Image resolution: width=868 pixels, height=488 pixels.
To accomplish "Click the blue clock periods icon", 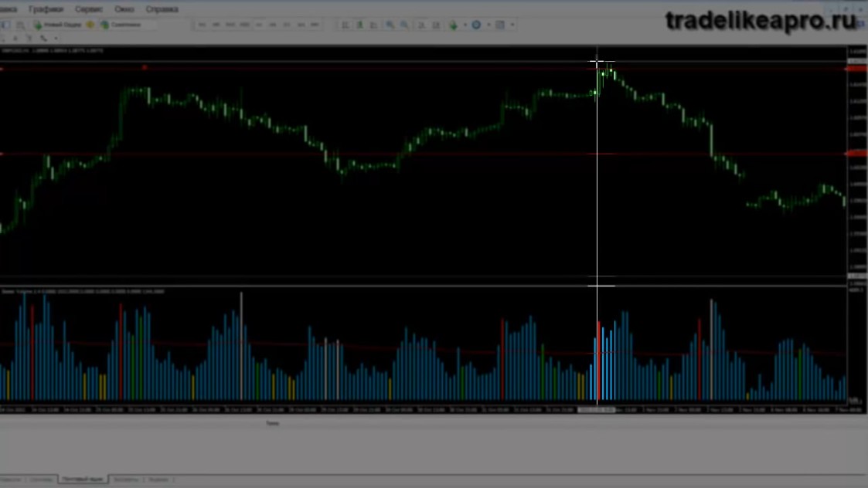I will click(x=476, y=25).
